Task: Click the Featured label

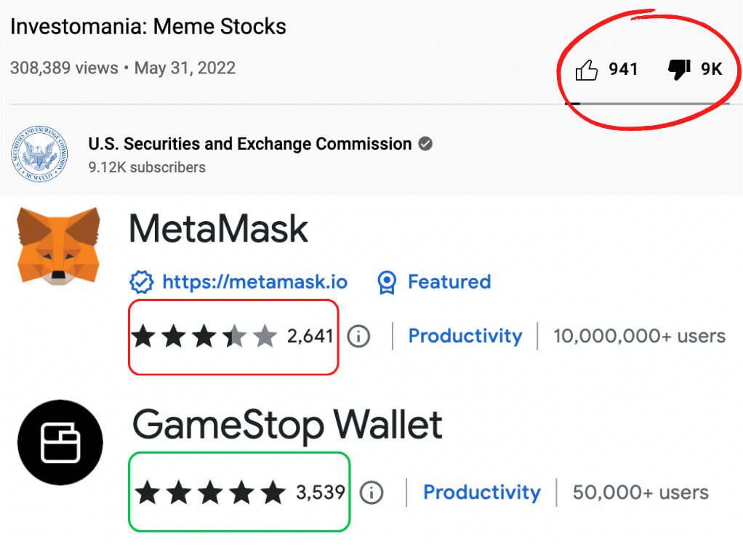Action: point(449,282)
